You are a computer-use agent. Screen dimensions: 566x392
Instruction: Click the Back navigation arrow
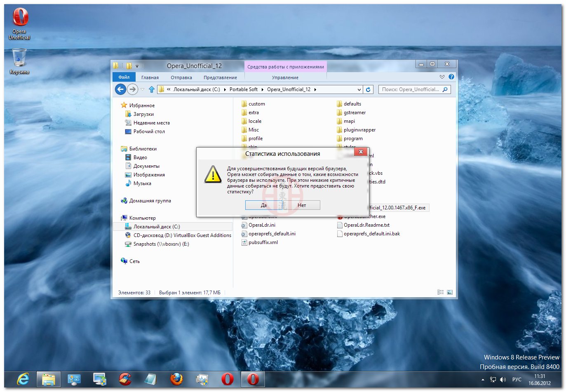120,89
